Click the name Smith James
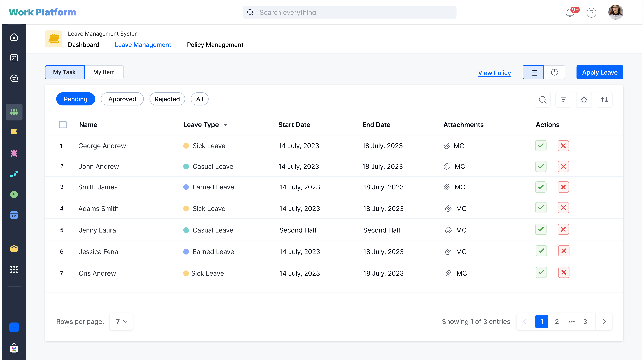 coord(98,187)
